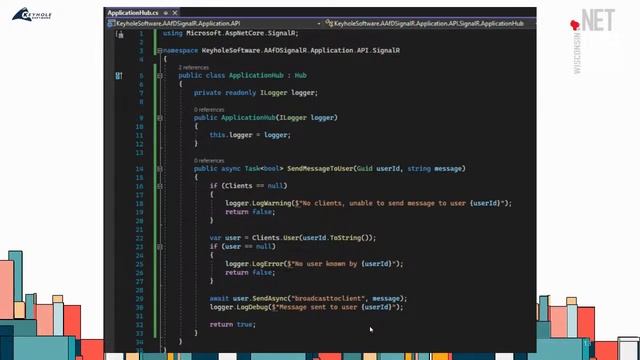Image resolution: width=640 pixels, height=360 pixels.
Task: Click the 'Hub' base class name
Action: pyautogui.click(x=301, y=76)
